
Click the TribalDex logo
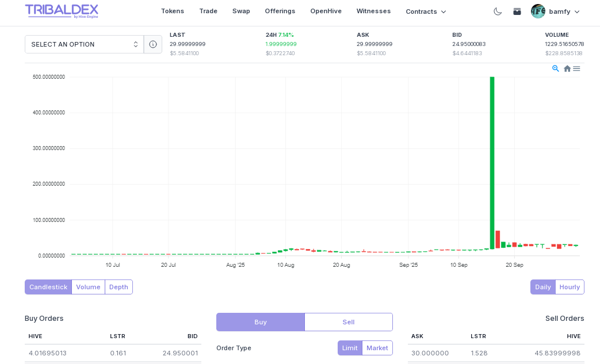[62, 11]
